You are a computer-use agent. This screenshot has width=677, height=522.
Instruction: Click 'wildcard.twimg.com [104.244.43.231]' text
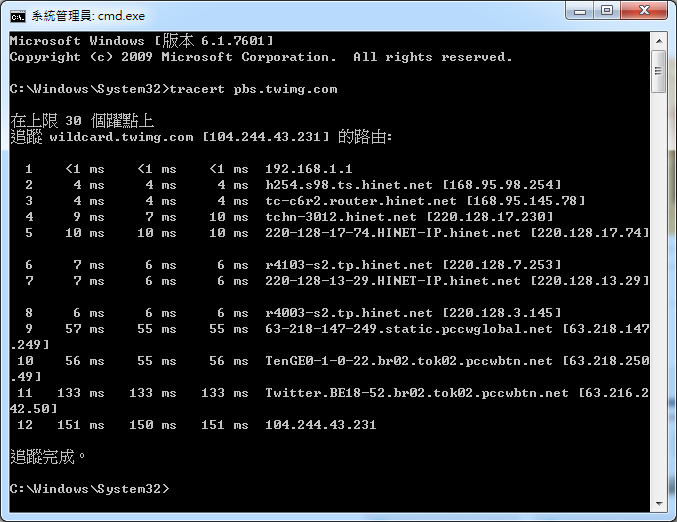click(189, 137)
